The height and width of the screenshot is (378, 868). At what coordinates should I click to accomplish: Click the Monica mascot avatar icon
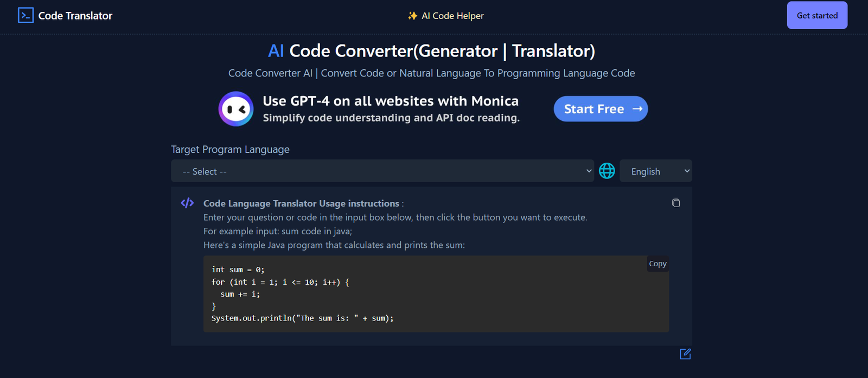[236, 109]
